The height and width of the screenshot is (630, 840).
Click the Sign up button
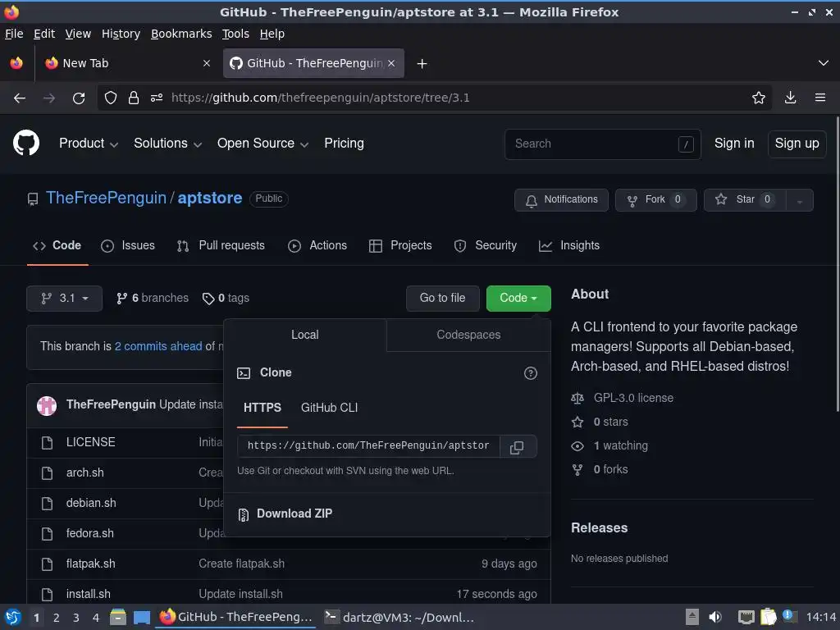click(x=797, y=144)
